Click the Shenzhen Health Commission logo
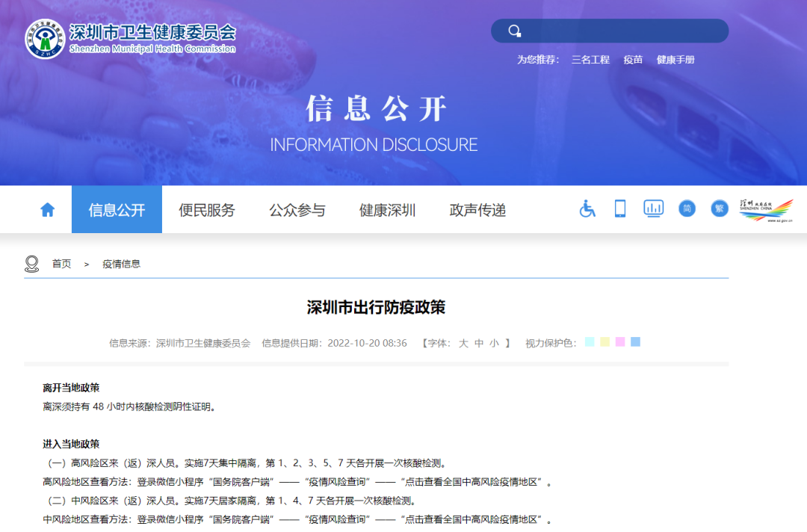The height and width of the screenshot is (532, 807). pyautogui.click(x=130, y=39)
